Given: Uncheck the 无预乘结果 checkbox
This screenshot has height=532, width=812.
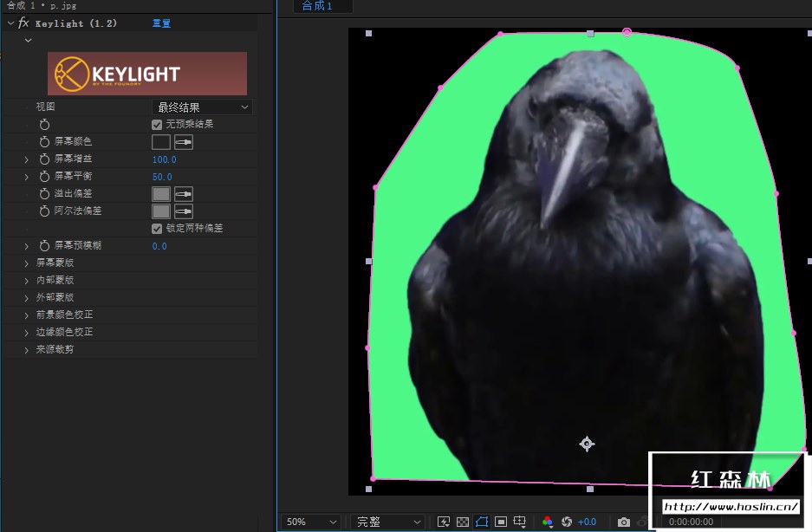Looking at the screenshot, I should click(157, 125).
